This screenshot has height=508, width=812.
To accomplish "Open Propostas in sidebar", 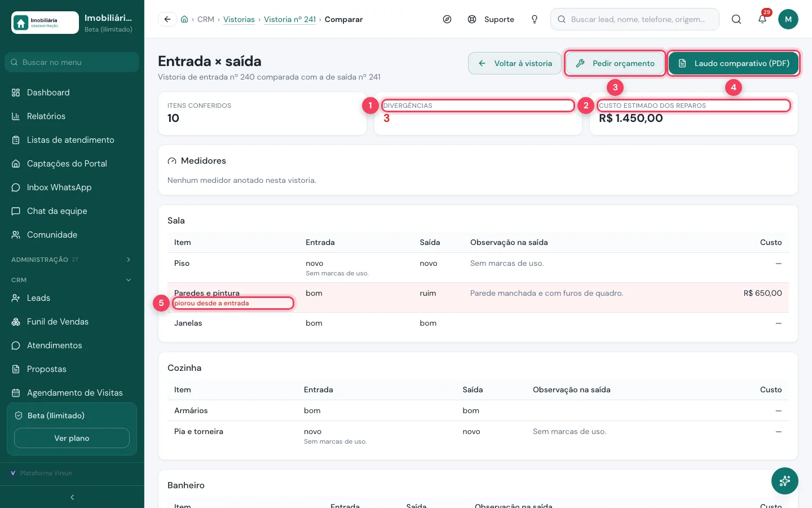I will 72,369.
